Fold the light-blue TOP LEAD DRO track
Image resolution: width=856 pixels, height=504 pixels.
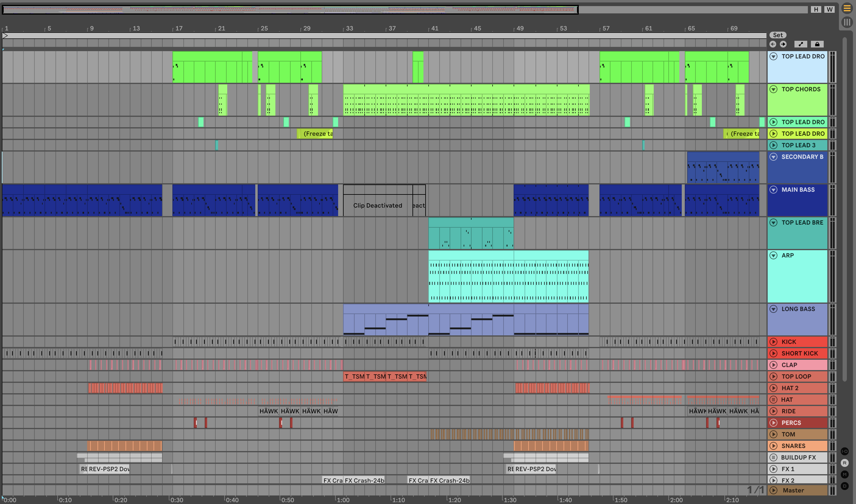[773, 56]
